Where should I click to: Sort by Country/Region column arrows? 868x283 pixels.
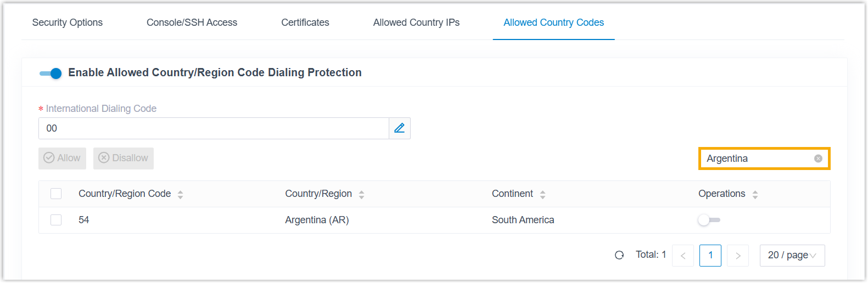pos(361,194)
